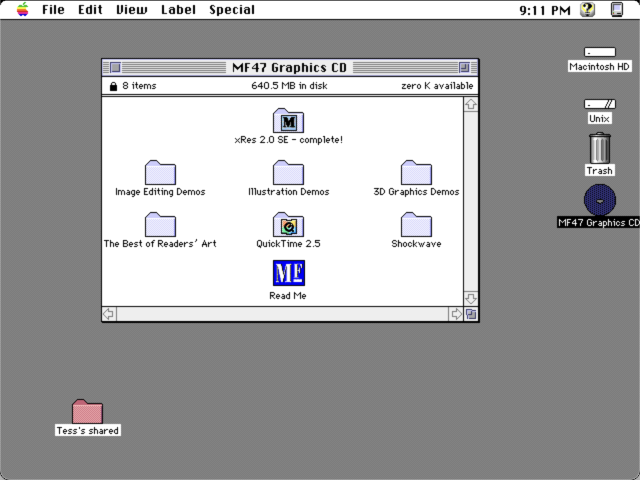640x480 pixels.
Task: Select the Illustration Demos folder icon
Action: (x=288, y=172)
